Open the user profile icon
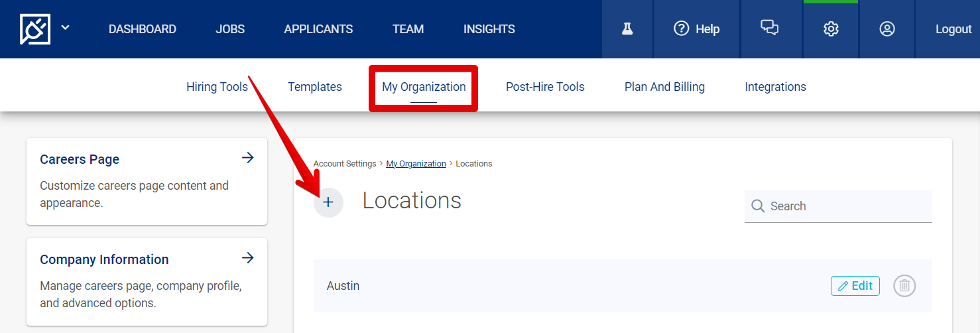This screenshot has height=333, width=980. pos(887,29)
